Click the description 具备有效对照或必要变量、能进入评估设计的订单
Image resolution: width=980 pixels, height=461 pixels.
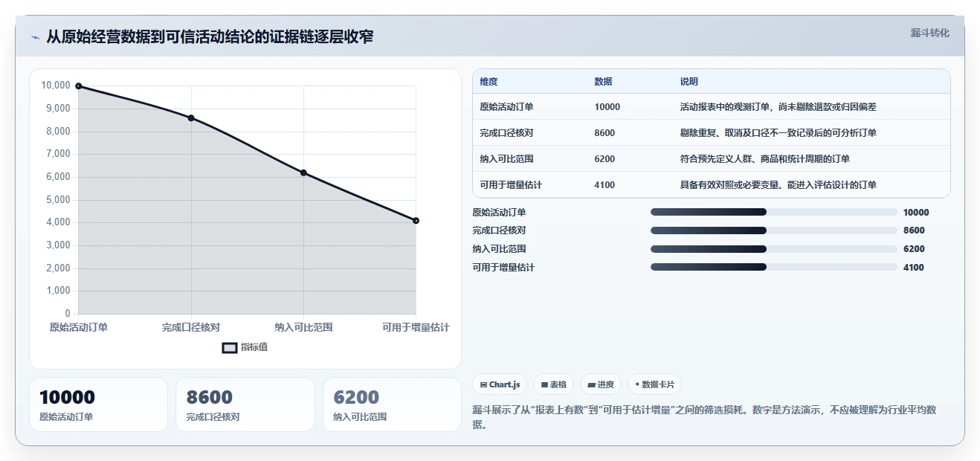(778, 185)
